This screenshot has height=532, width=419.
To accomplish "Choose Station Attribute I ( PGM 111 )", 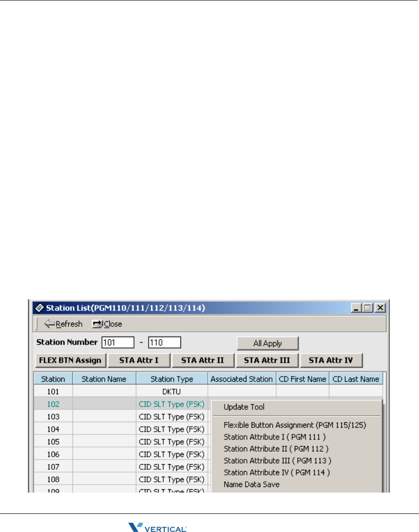I will pos(275,437).
